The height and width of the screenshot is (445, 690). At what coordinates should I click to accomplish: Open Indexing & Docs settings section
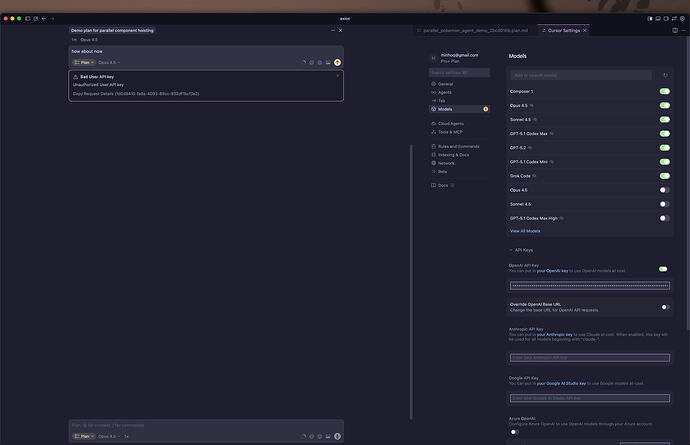(459, 155)
